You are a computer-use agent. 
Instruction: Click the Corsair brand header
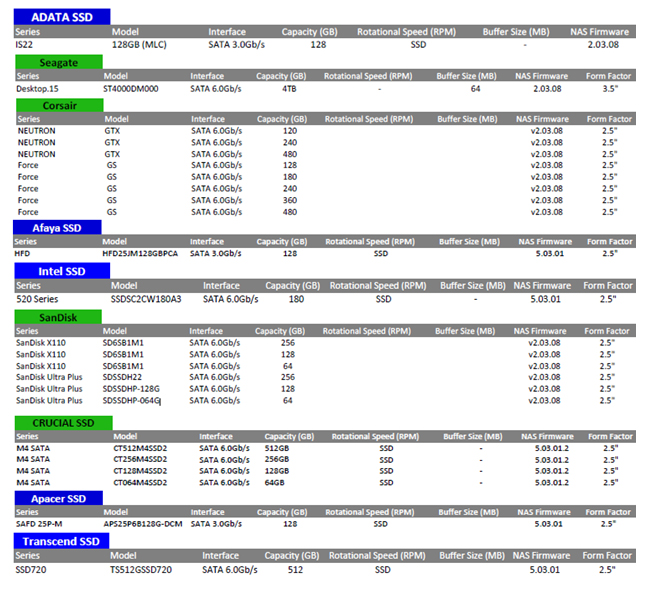click(x=60, y=105)
